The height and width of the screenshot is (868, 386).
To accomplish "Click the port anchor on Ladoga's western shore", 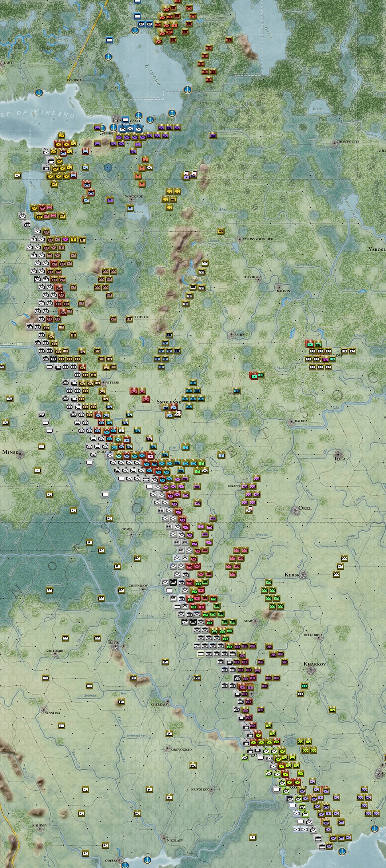I will 108,57.
